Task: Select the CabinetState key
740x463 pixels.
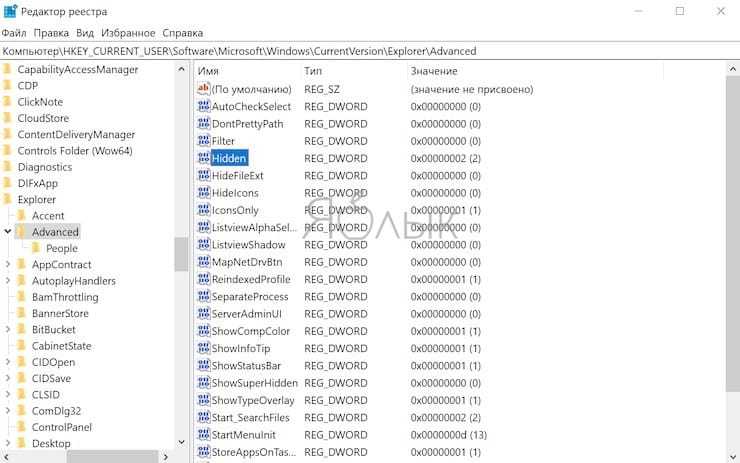Action: [61, 345]
